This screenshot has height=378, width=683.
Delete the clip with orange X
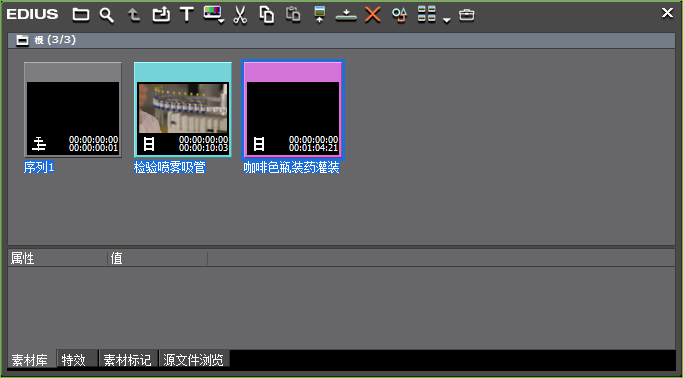pos(373,14)
